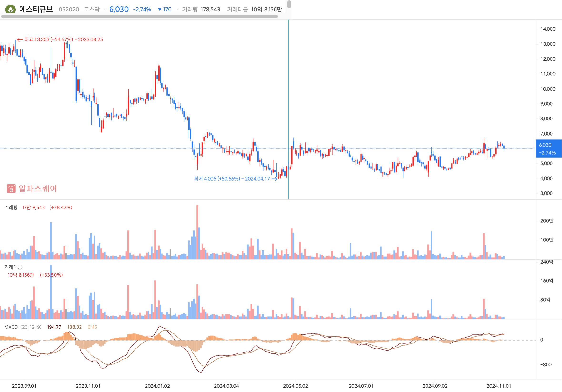Click the MACD indicator label
562x392 pixels.
(11, 327)
